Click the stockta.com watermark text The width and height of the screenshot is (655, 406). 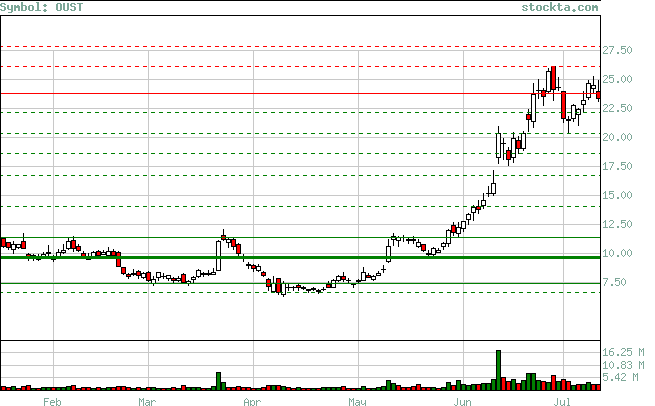(559, 7)
